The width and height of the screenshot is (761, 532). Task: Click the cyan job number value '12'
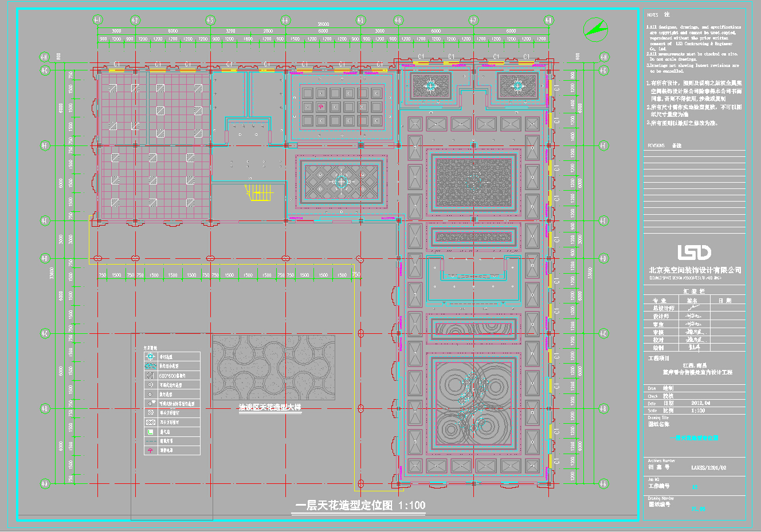(695, 487)
